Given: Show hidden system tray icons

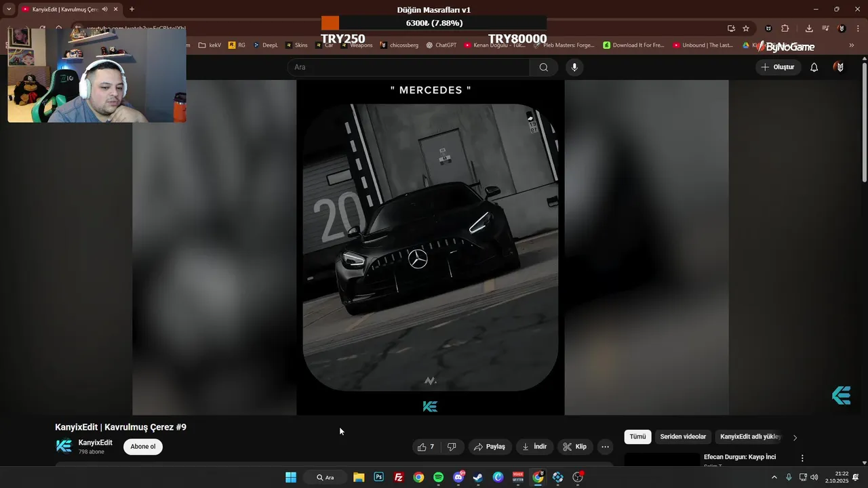Looking at the screenshot, I should pyautogui.click(x=774, y=477).
